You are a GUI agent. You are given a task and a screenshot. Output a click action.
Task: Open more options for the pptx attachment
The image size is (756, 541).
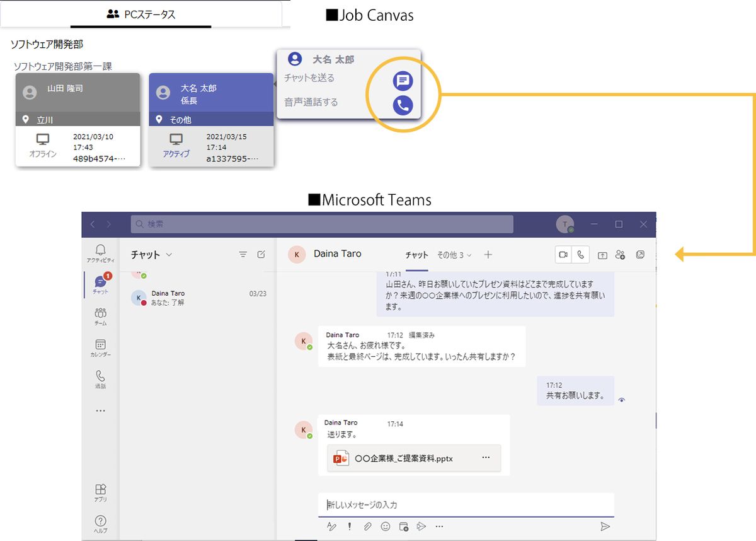point(486,458)
